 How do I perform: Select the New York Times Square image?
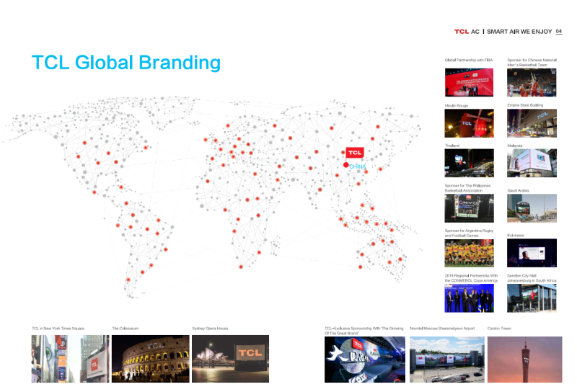[70, 358]
